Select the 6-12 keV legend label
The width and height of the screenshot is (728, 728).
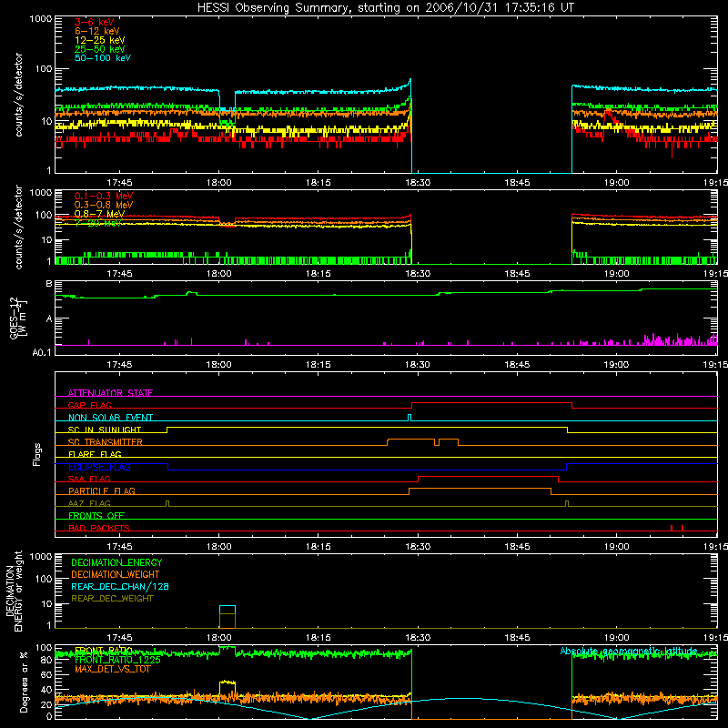point(97,31)
